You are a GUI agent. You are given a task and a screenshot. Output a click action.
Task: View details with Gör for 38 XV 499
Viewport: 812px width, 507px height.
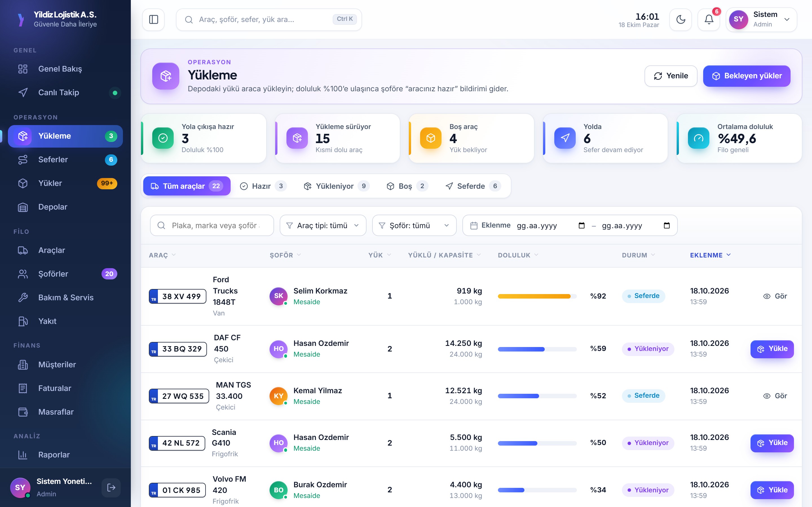pyautogui.click(x=775, y=296)
